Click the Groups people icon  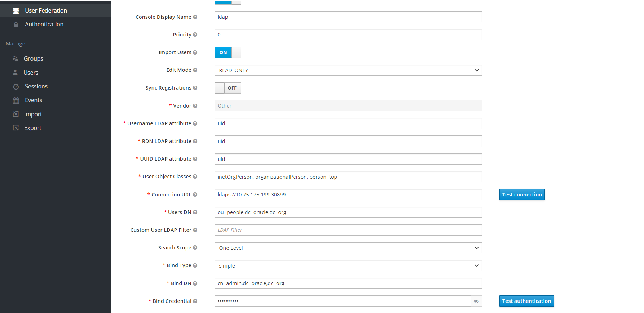16,58
